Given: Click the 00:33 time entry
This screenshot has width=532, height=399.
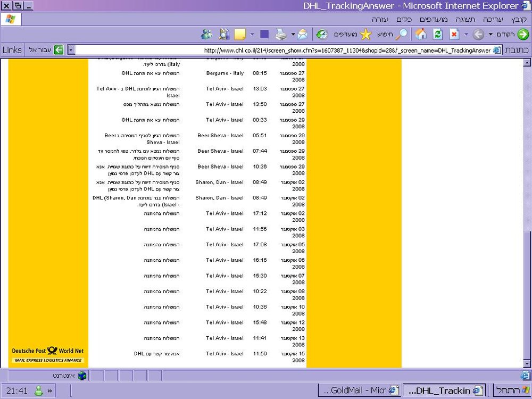Looking at the screenshot, I should [x=260, y=120].
